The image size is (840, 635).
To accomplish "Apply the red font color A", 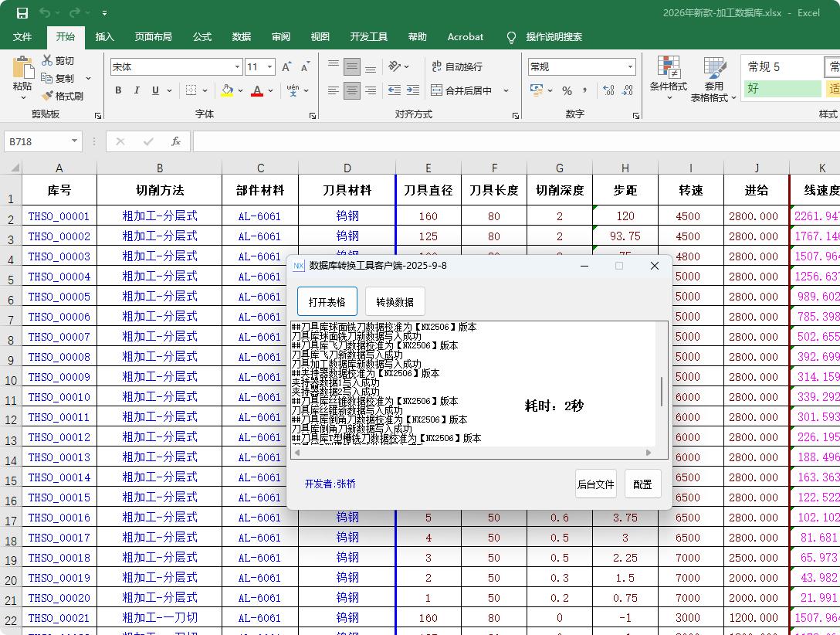I will click(x=257, y=90).
